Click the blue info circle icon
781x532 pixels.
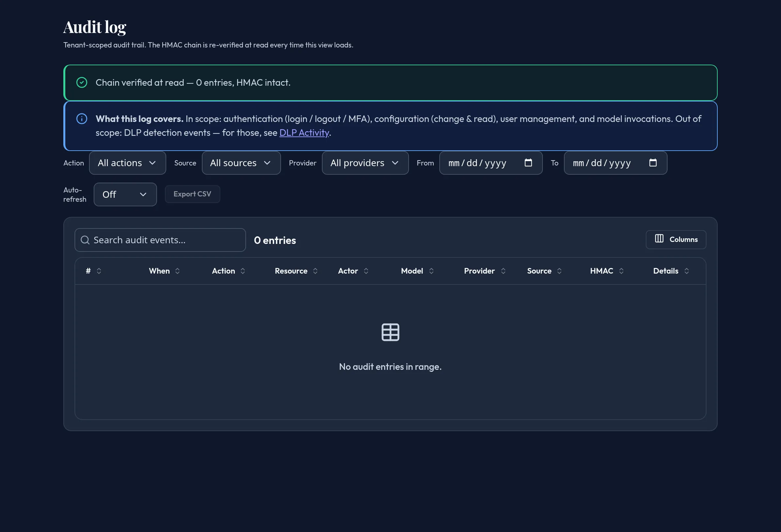coord(82,119)
